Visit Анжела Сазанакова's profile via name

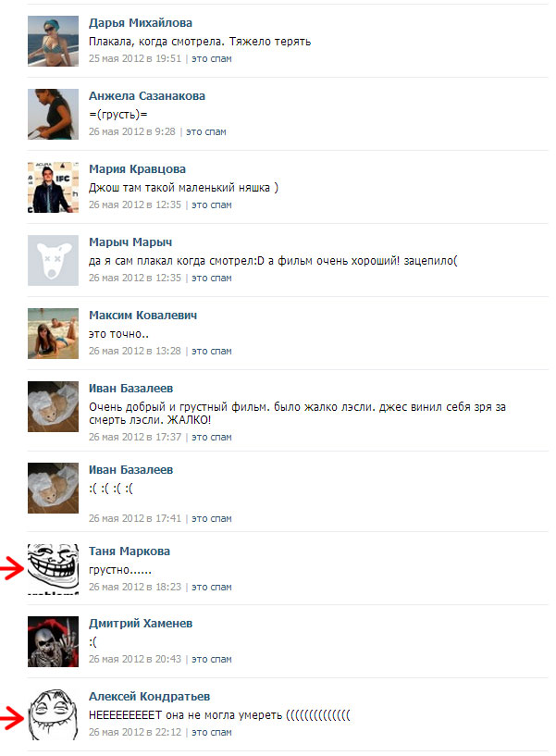coord(146,96)
